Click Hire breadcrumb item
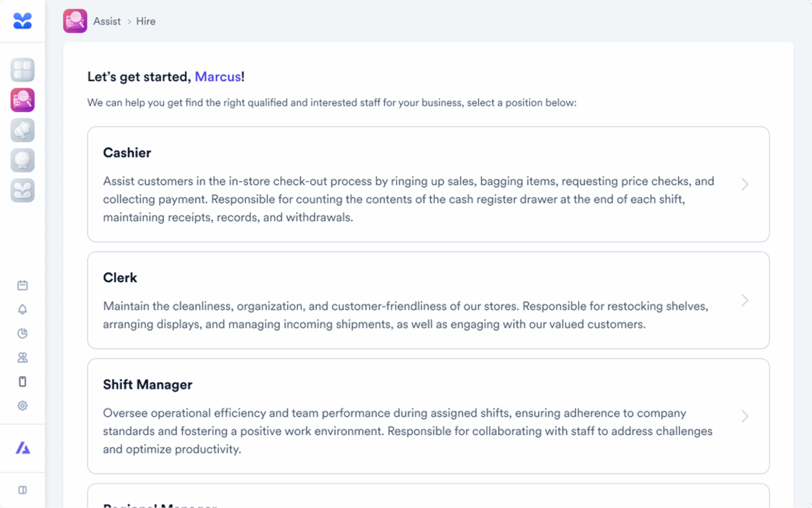Image resolution: width=812 pixels, height=508 pixels. tap(145, 21)
